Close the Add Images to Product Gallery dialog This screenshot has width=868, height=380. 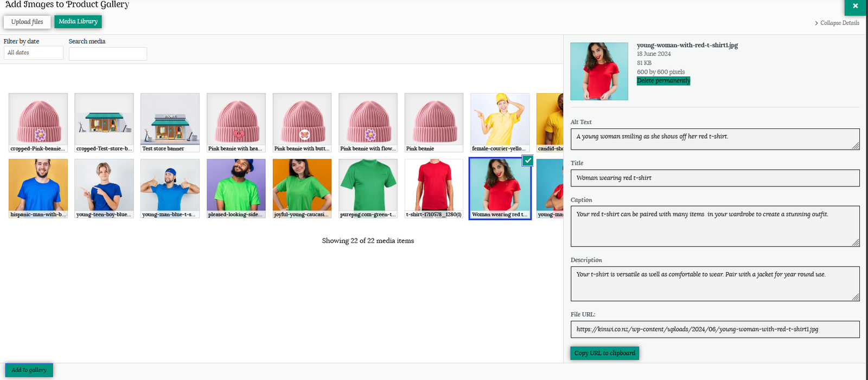pos(856,7)
